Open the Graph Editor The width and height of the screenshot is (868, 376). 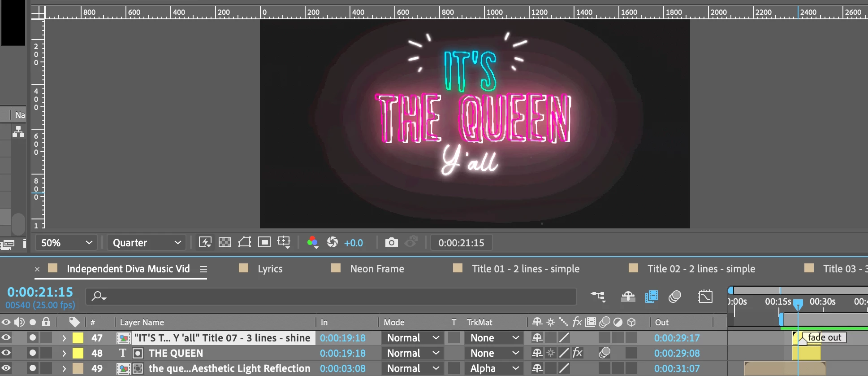tap(705, 297)
